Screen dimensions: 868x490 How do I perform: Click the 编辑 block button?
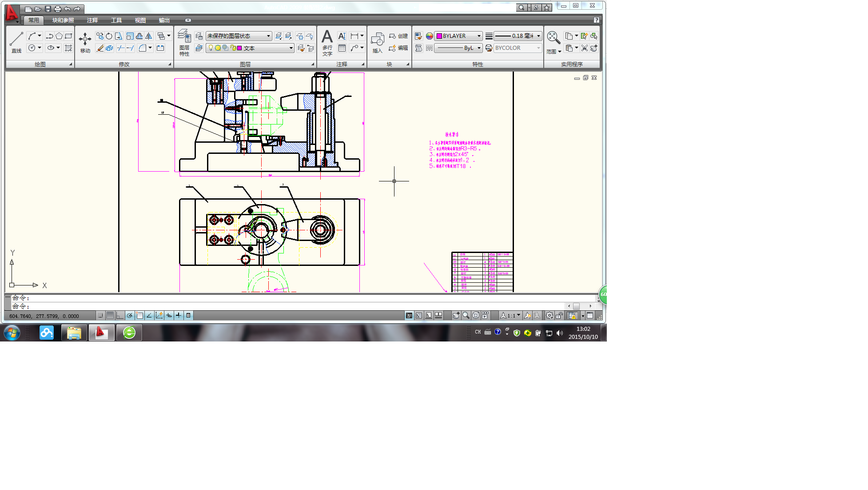click(398, 48)
